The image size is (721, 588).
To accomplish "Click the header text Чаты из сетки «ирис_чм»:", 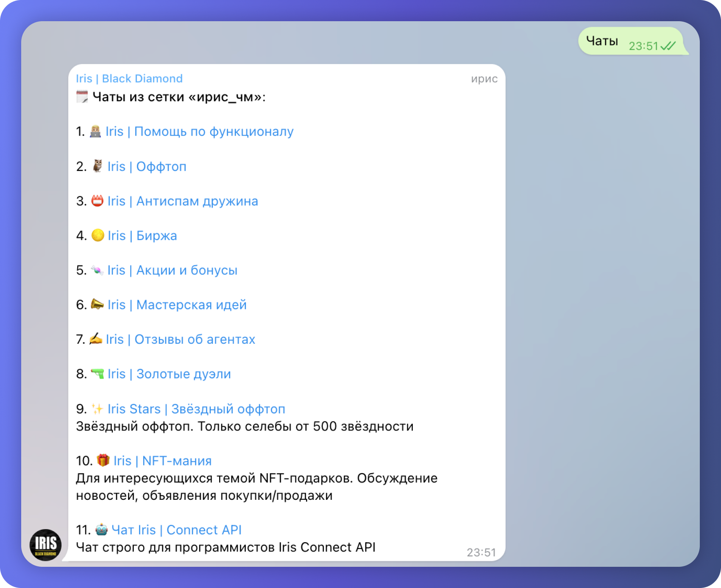I will (x=179, y=97).
